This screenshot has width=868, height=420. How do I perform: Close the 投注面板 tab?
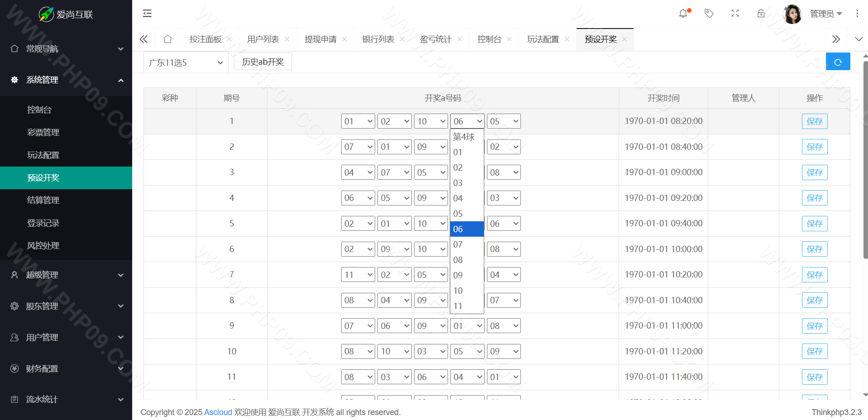tap(229, 39)
